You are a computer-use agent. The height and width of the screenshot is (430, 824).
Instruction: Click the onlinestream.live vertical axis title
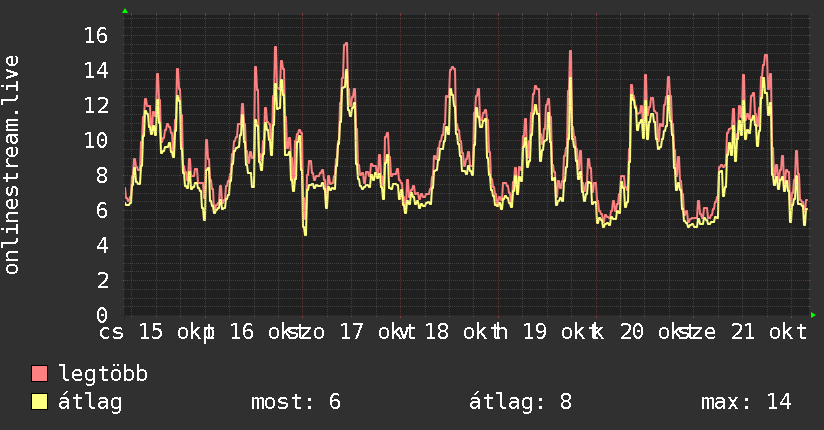point(12,165)
